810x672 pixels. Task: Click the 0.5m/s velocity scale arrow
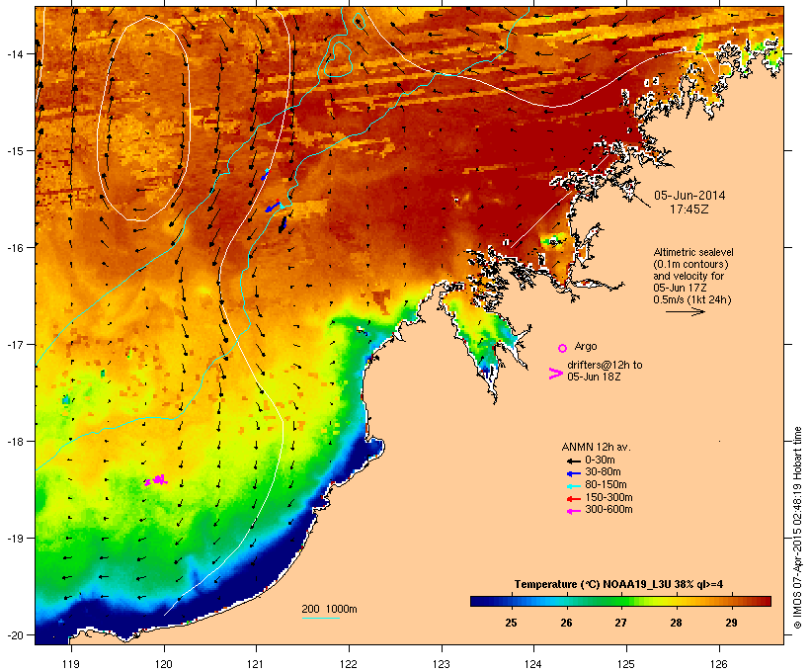coord(686,311)
